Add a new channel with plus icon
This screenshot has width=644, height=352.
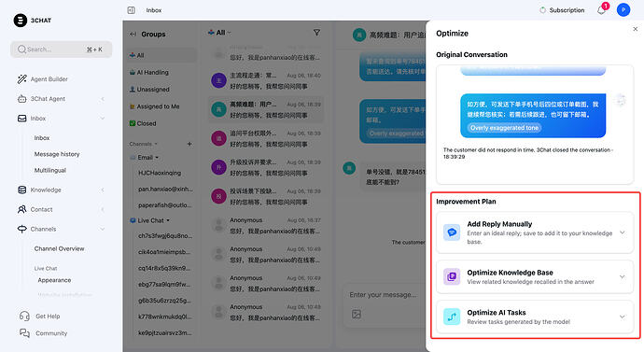189,144
